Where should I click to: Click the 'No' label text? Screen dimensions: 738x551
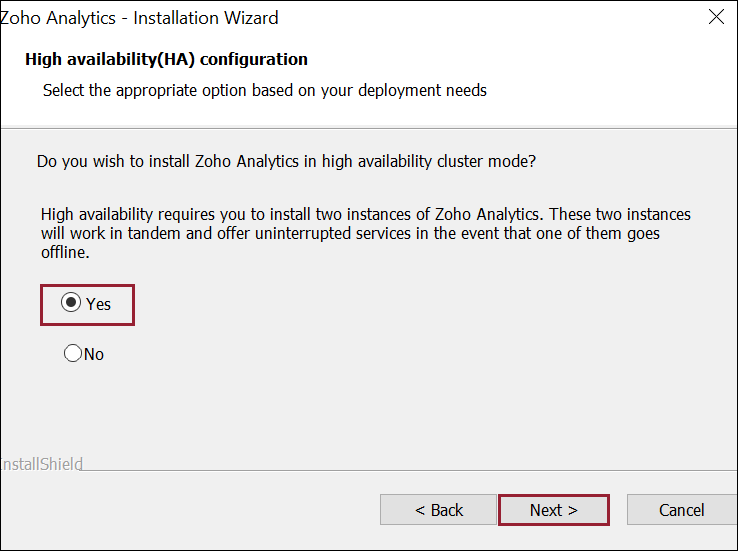94,354
